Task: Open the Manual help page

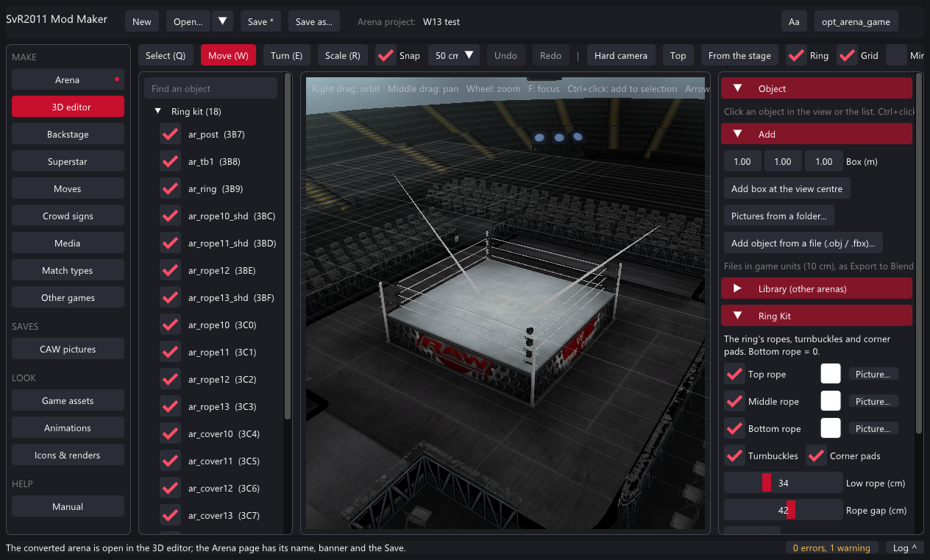Action: coord(68,506)
